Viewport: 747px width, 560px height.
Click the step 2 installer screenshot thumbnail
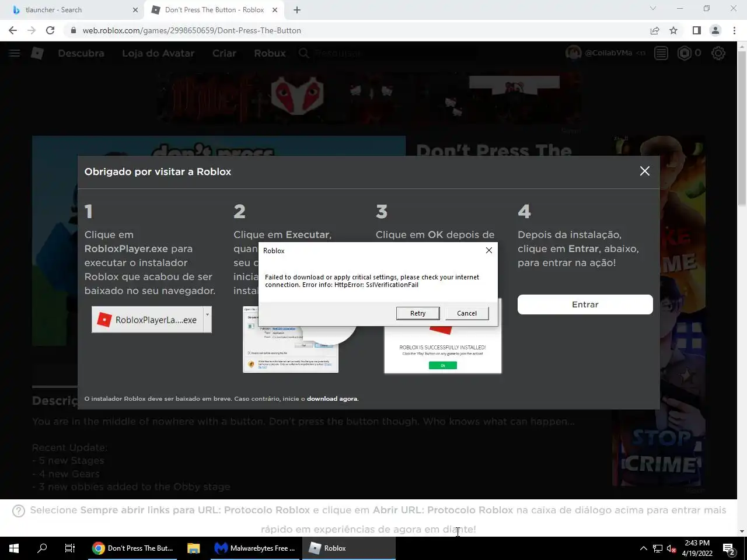[291, 339]
